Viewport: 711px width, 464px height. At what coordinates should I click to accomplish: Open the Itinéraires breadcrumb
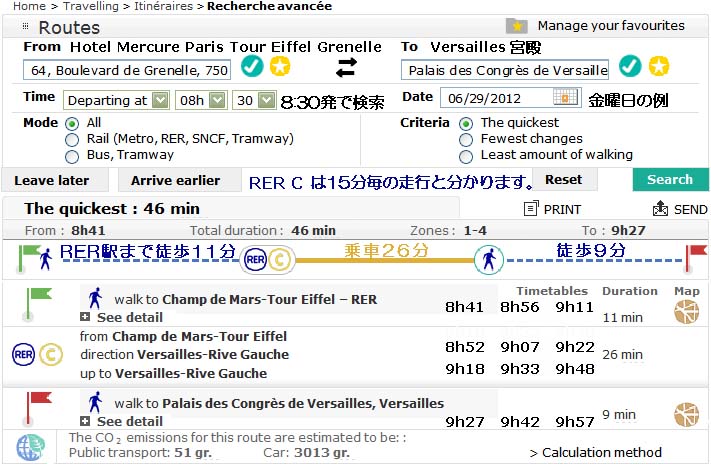tap(164, 6)
